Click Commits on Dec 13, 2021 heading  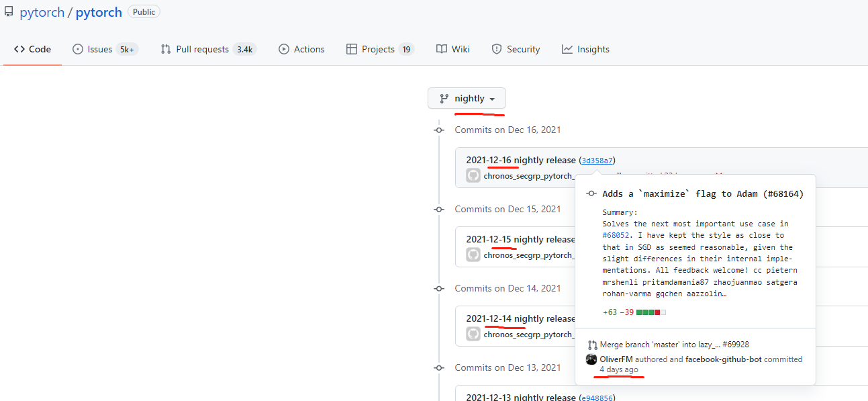(x=508, y=367)
